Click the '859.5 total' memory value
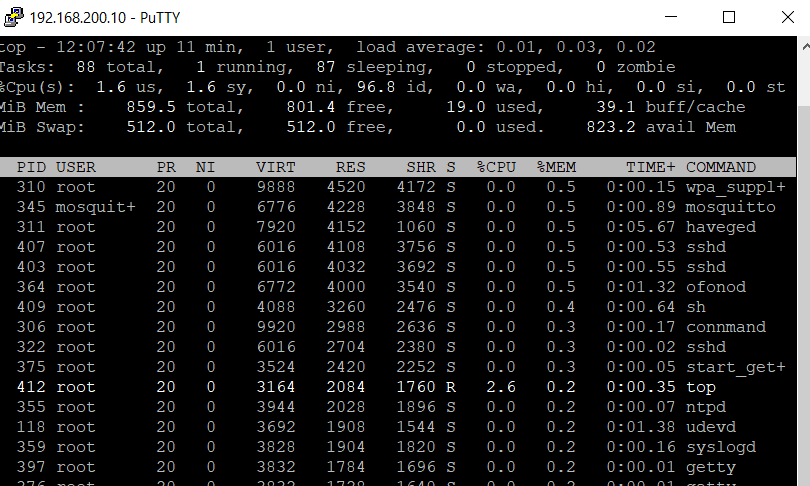Viewport: 810px width, 486px height. point(184,107)
